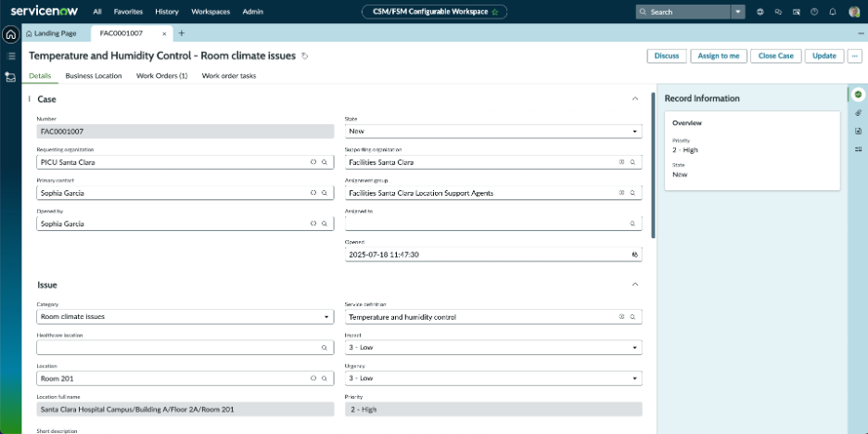Viewport: 868px width, 434px height.
Task: Open the Assignment group lookup search
Action: 632,193
